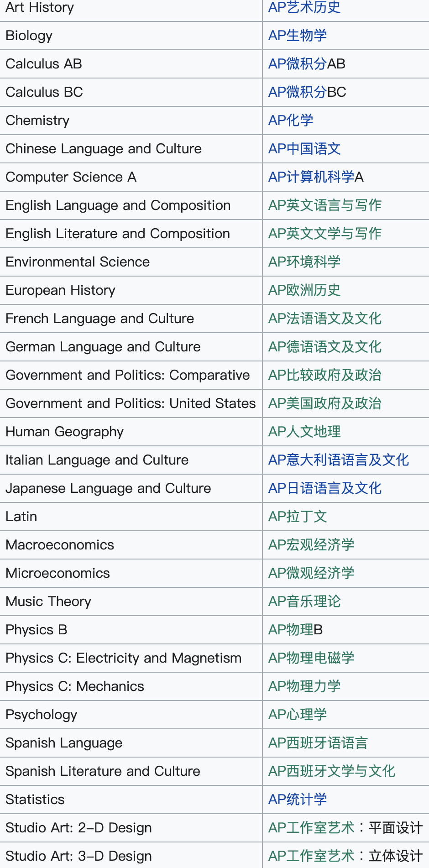
Task: Open the AP物理力学 link
Action: pos(304,686)
